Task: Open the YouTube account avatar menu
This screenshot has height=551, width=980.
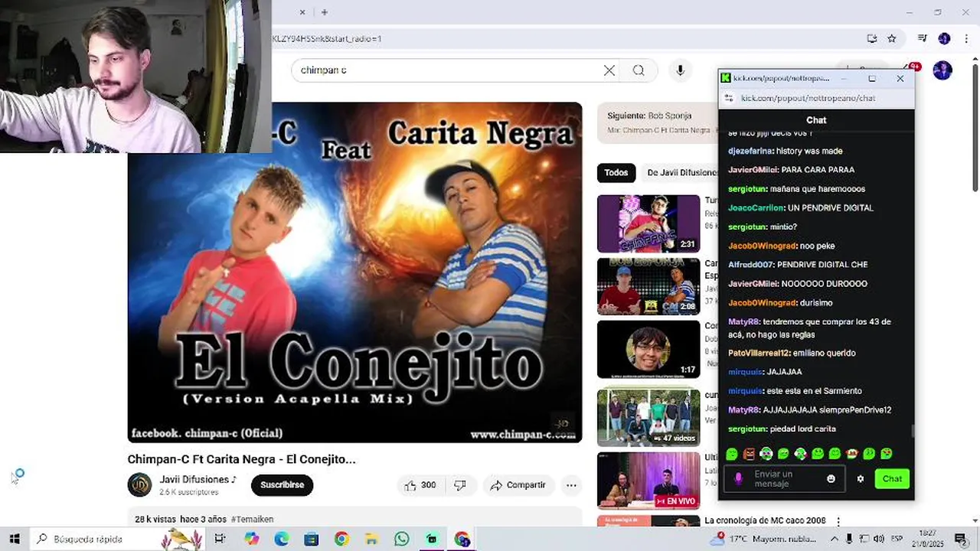Action: pos(942,70)
